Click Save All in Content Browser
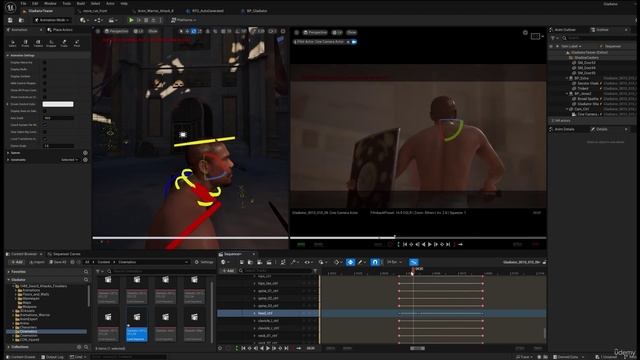The image size is (640, 360). (x=58, y=262)
